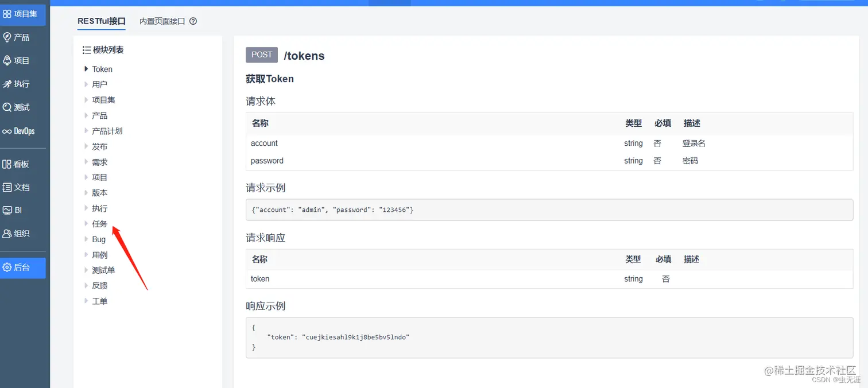Image resolution: width=868 pixels, height=388 pixels.
Task: Select the 执行 module label in list
Action: pyautogui.click(x=100, y=208)
